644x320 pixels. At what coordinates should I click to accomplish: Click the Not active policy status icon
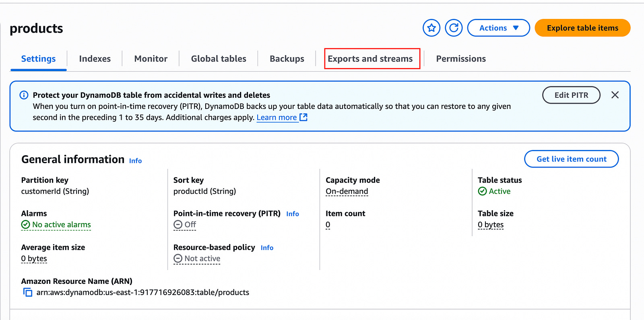coord(178,258)
